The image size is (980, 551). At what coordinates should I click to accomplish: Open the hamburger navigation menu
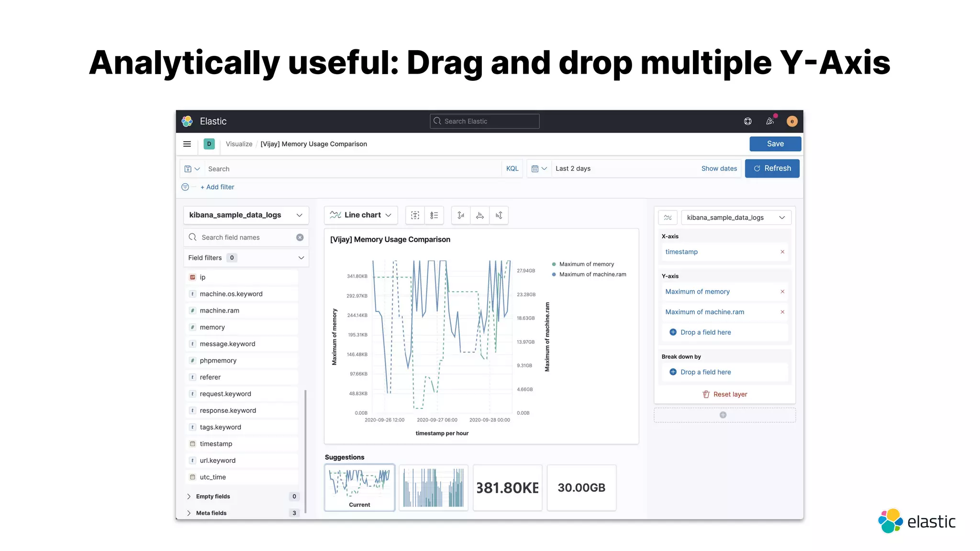187,144
